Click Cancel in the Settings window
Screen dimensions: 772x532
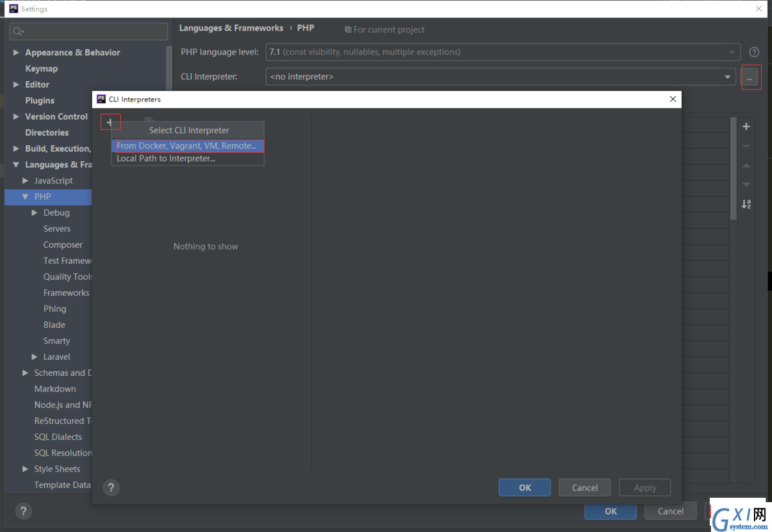[x=671, y=511]
